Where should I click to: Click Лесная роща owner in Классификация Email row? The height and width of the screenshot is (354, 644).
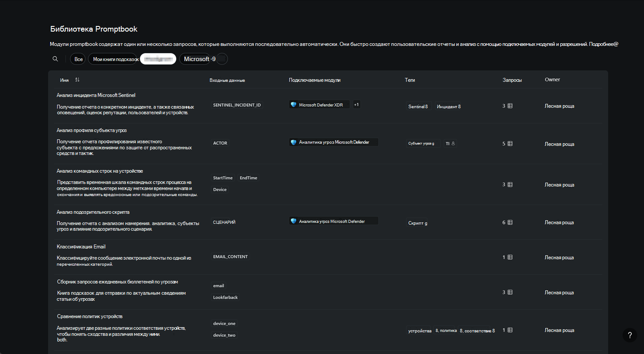[x=559, y=257]
